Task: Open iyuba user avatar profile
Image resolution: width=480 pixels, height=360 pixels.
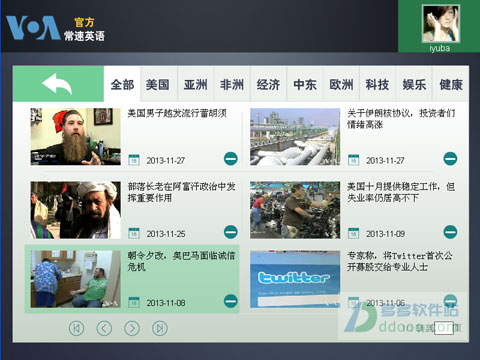Action: click(x=441, y=23)
